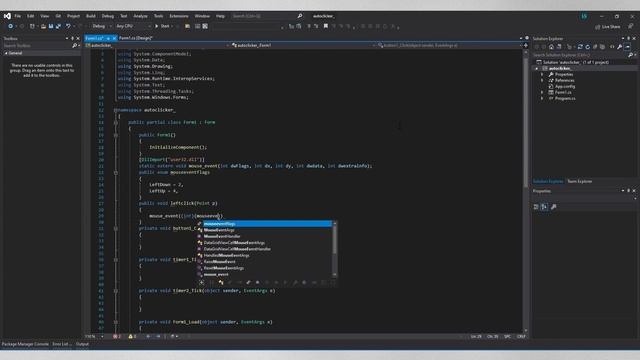Collapse the autoclicker_ project node
The height and width of the screenshot is (360, 640).
coord(537,69)
